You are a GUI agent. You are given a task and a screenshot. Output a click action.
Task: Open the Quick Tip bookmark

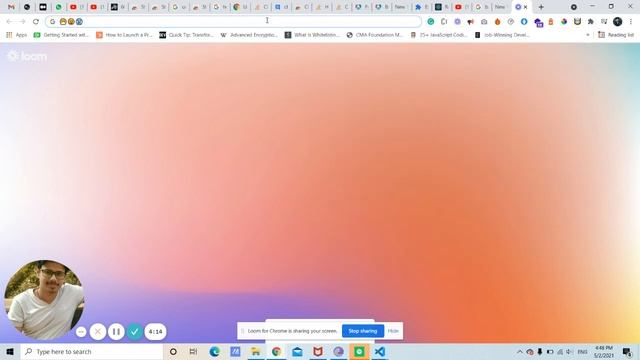pyautogui.click(x=187, y=35)
